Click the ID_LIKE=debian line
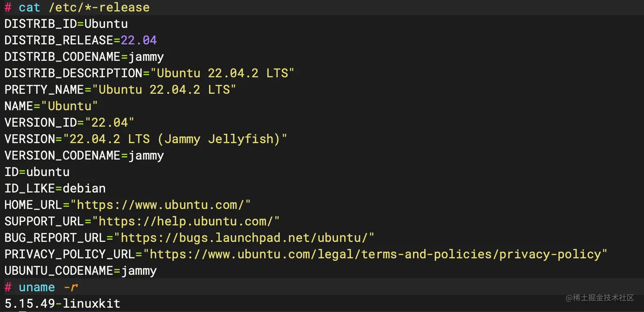The width and height of the screenshot is (644, 312). tap(55, 188)
